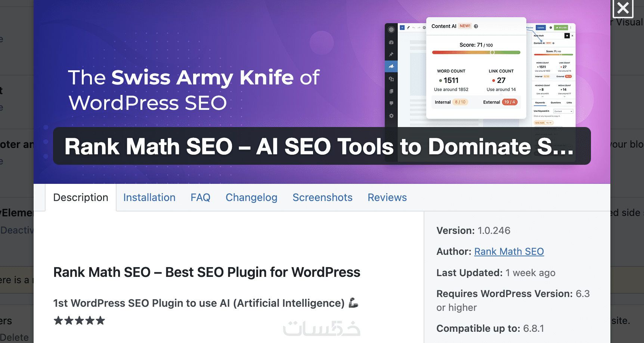644x343 pixels.
Task: Click the 'Use around 14' link count hint
Action: pos(501,90)
